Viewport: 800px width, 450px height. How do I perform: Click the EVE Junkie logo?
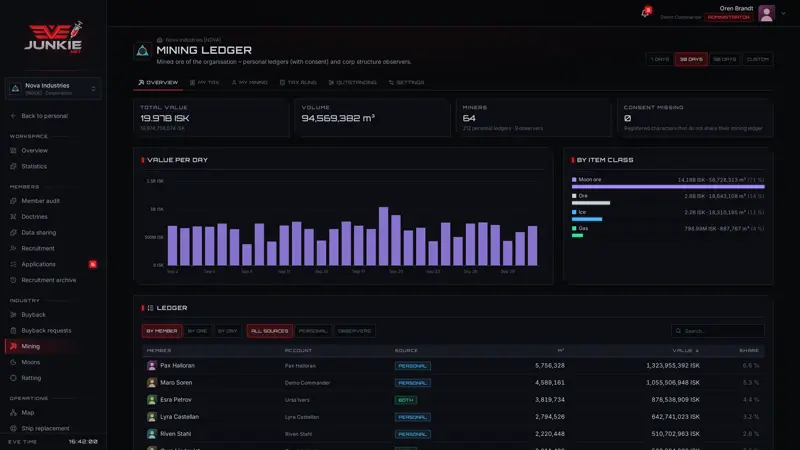click(53, 38)
